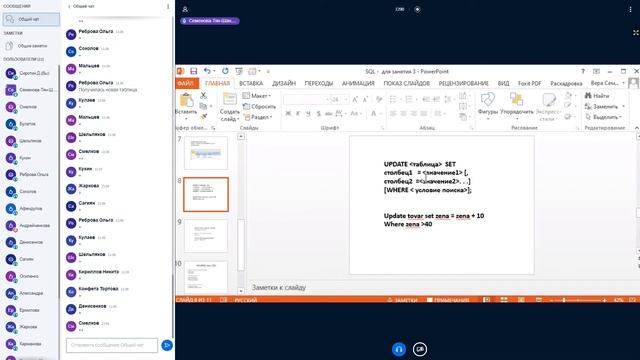Collapse the ribbon with the chevron
Image resolution: width=640 pixels, height=360 pixels.
(636, 128)
